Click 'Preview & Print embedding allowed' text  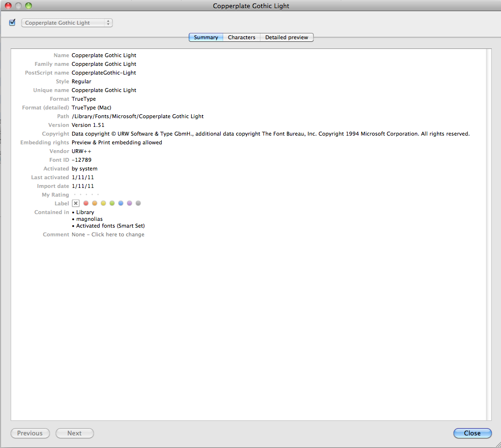117,142
